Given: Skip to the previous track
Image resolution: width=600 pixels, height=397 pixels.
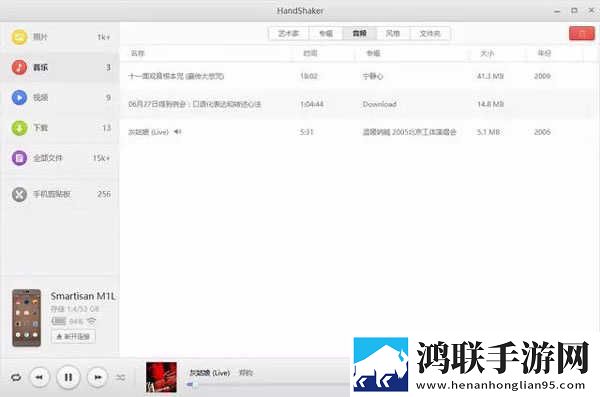Looking at the screenshot, I should pos(39,377).
